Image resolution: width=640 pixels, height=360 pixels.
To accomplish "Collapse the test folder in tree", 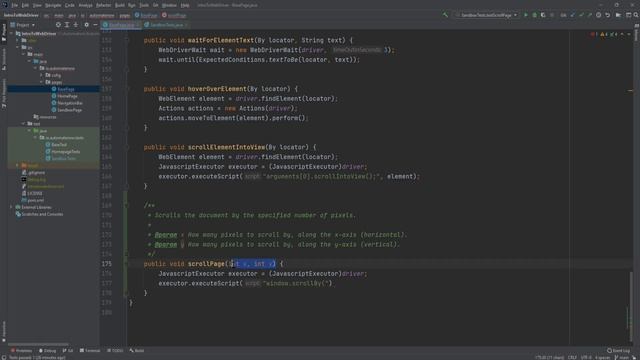I will coord(24,124).
